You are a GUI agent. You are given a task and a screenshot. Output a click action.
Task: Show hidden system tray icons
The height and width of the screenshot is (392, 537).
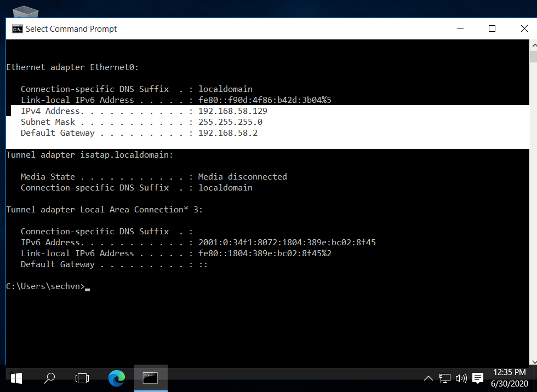(x=428, y=378)
